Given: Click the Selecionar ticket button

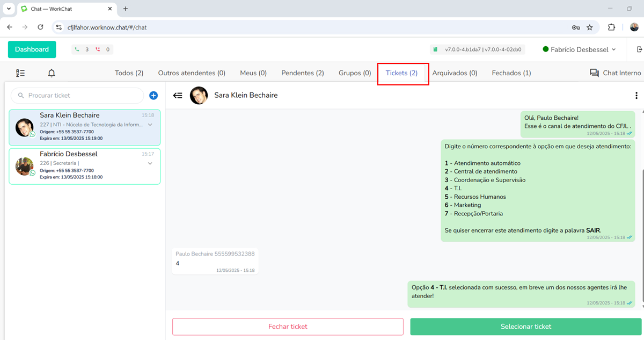Looking at the screenshot, I should click(x=525, y=327).
